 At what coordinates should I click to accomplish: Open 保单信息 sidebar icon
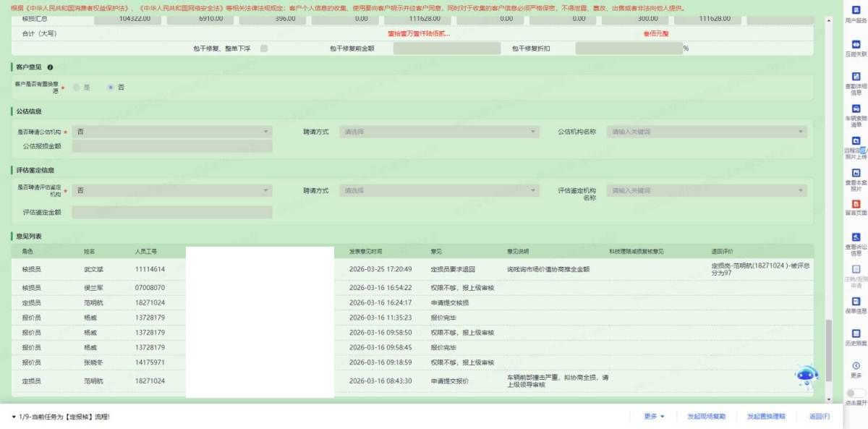point(856,302)
